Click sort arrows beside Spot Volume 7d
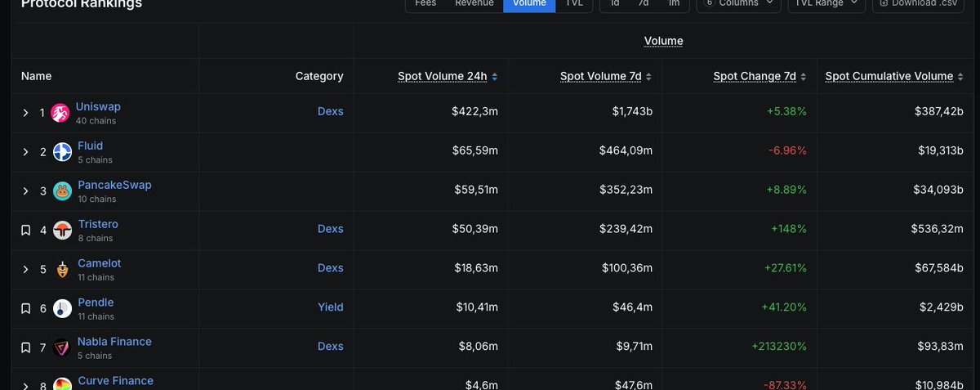 [x=649, y=76]
